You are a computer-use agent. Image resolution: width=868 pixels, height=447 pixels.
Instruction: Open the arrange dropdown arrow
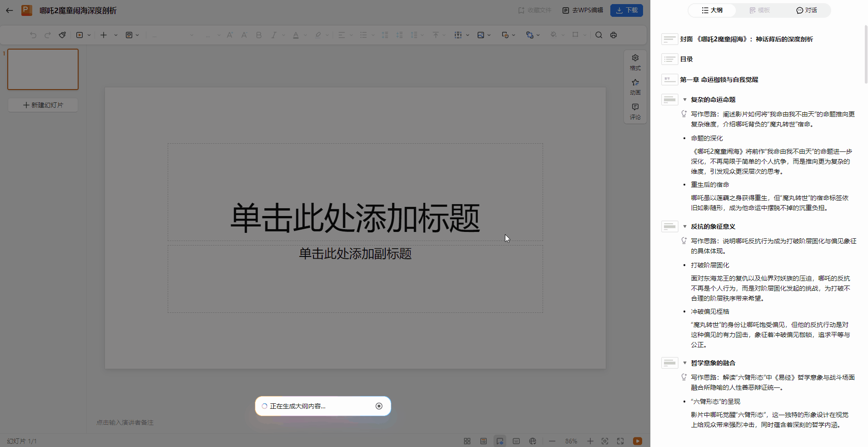click(538, 35)
